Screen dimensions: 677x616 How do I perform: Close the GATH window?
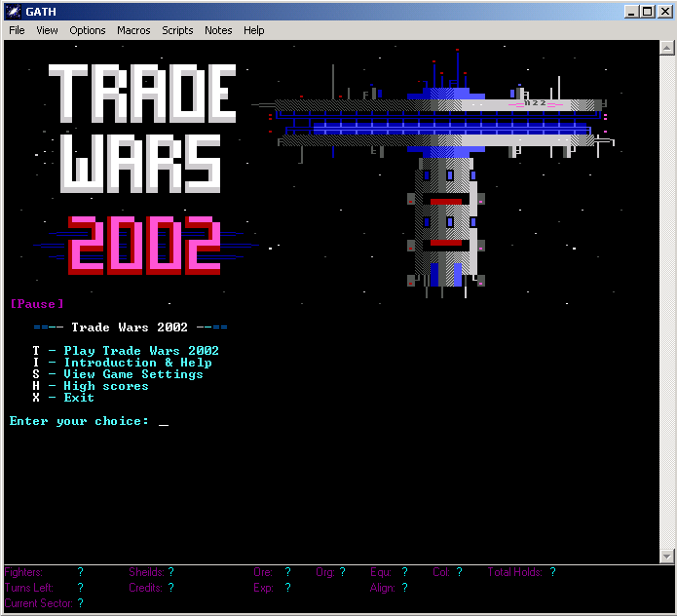click(x=664, y=12)
